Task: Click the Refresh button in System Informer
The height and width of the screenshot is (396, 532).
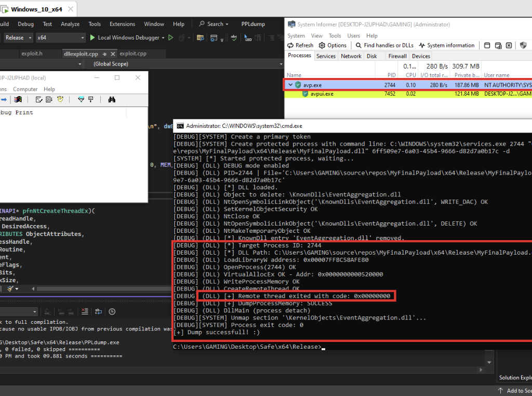Action: pyautogui.click(x=301, y=45)
